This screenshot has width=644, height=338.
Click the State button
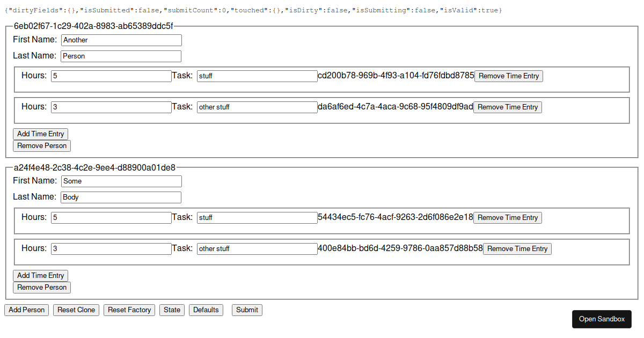pos(172,310)
